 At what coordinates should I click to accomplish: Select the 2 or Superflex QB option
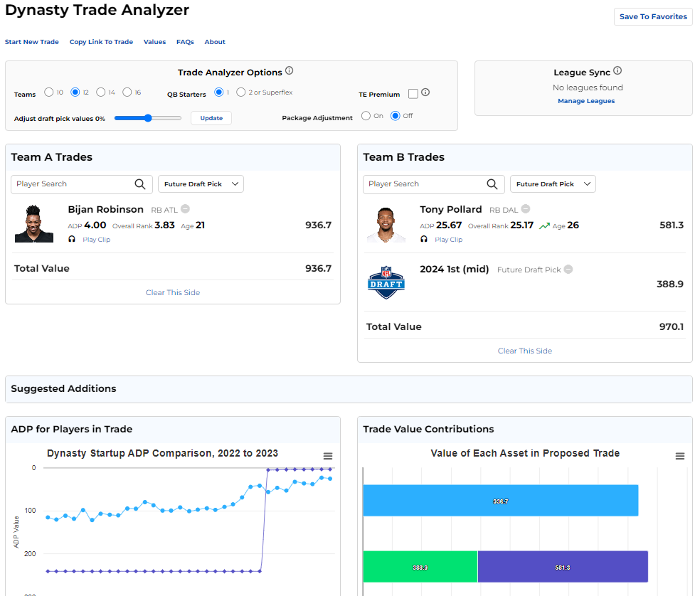point(241,92)
